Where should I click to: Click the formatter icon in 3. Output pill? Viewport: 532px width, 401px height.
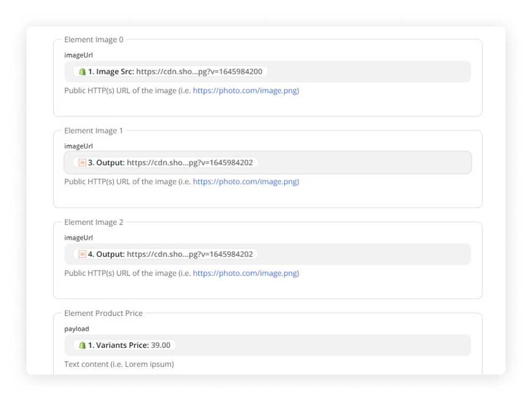(x=82, y=163)
